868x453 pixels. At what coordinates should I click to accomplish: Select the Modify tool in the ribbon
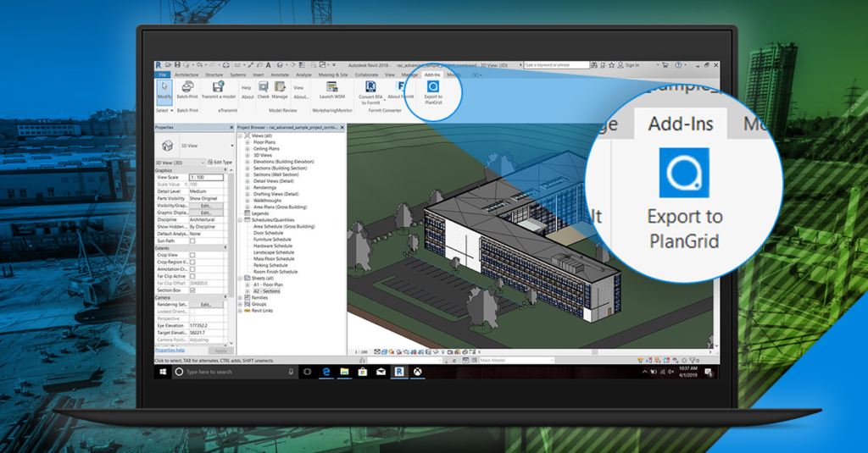(164, 90)
